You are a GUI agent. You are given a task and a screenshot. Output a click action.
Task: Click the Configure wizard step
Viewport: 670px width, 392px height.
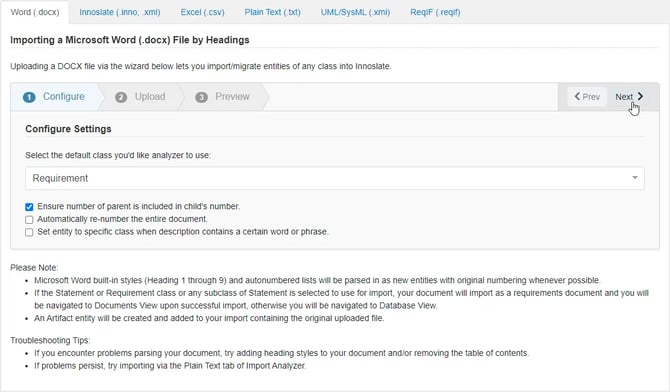click(x=54, y=97)
